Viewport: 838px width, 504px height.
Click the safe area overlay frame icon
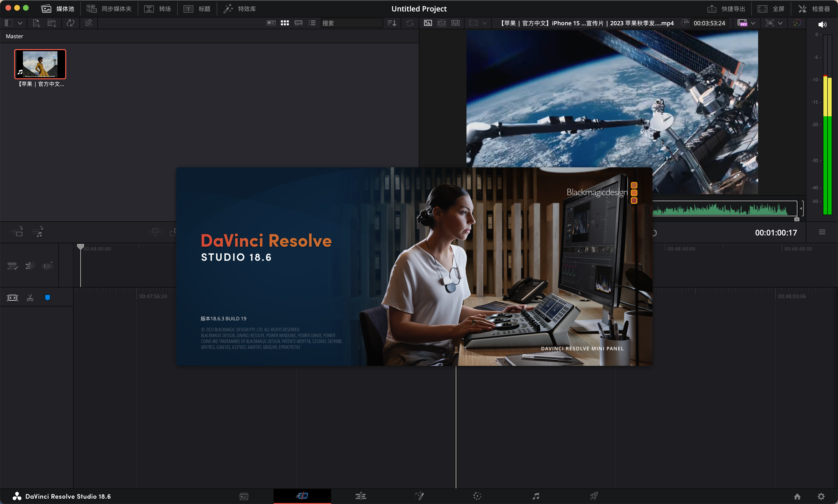point(473,23)
